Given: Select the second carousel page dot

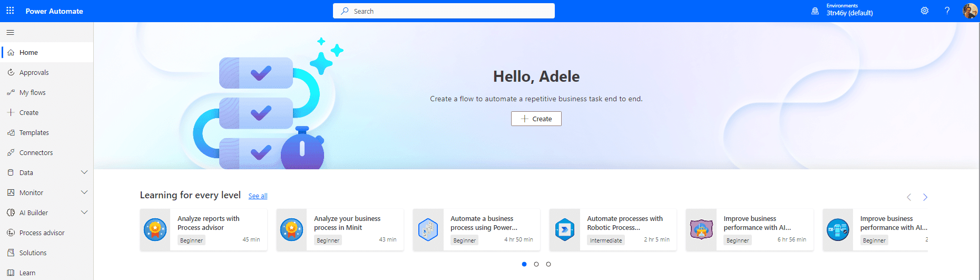Looking at the screenshot, I should coord(536,264).
